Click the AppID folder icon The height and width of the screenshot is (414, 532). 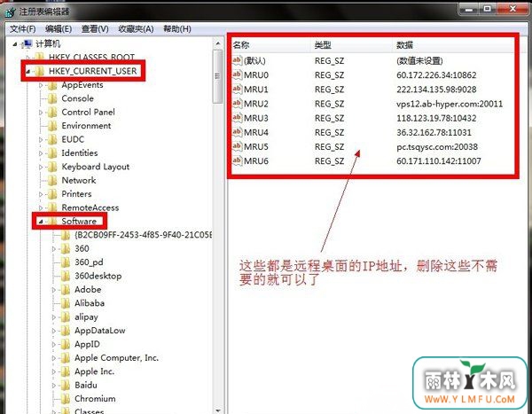pos(66,345)
